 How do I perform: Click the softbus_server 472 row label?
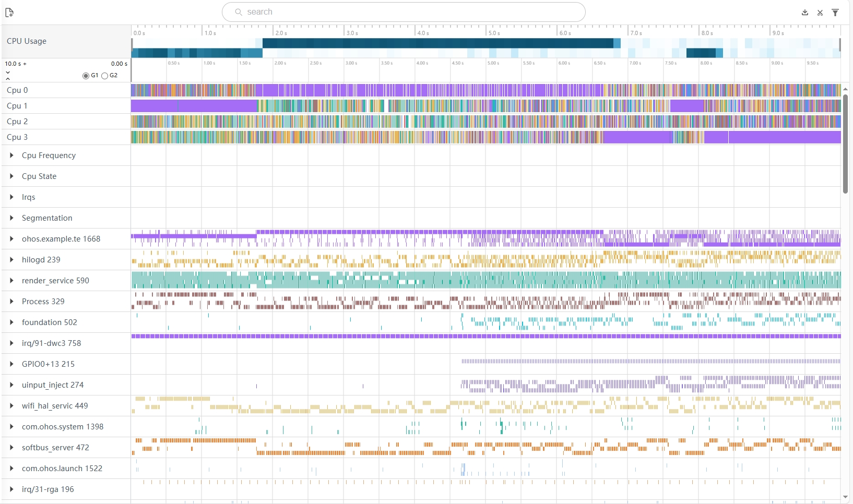click(x=55, y=448)
